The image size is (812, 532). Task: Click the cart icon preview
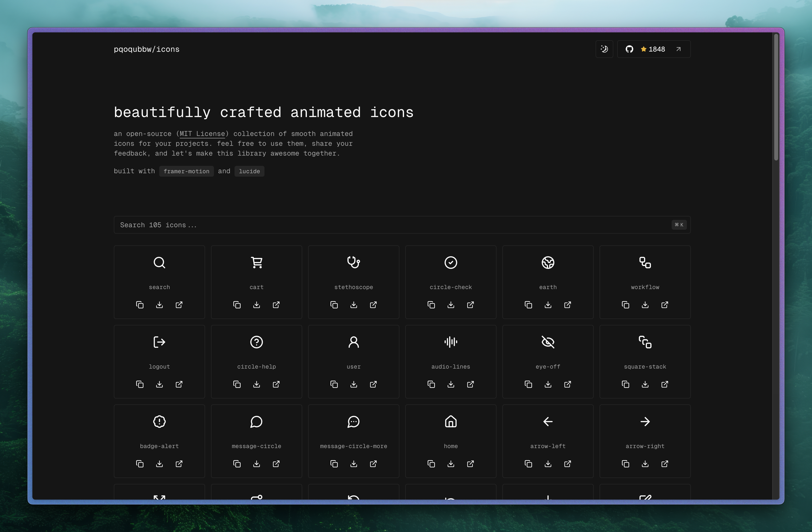click(x=257, y=263)
